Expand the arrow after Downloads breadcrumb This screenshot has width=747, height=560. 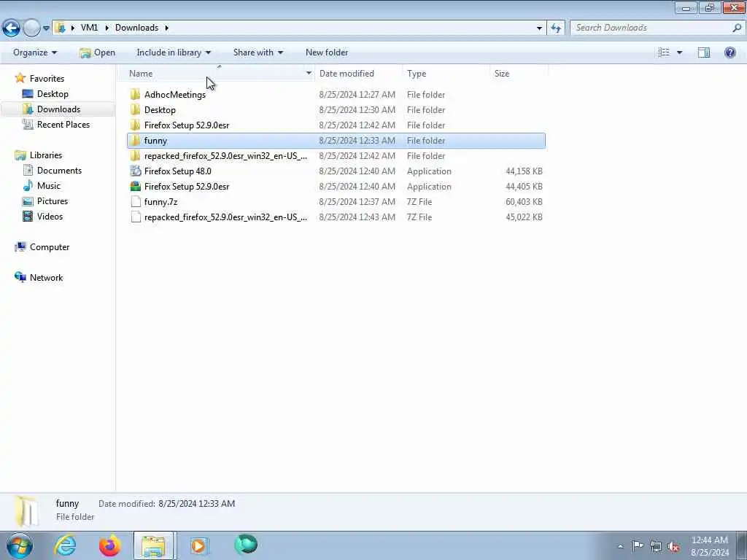167,28
